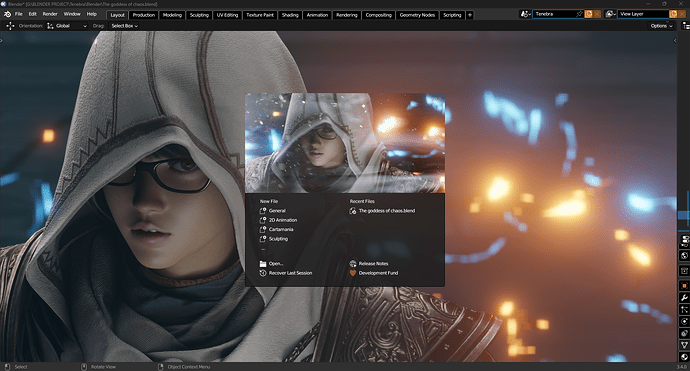Switch to the Animation workspace tab
690x371 pixels.
317,15
